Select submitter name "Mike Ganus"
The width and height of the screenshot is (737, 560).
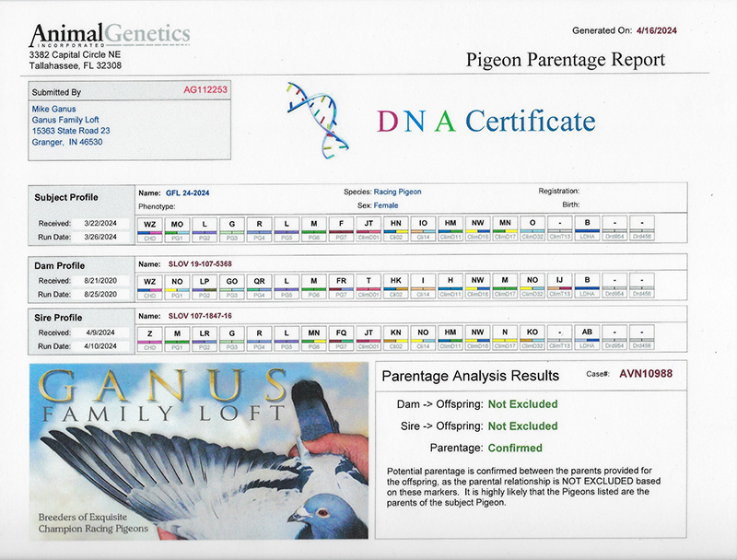pyautogui.click(x=53, y=109)
